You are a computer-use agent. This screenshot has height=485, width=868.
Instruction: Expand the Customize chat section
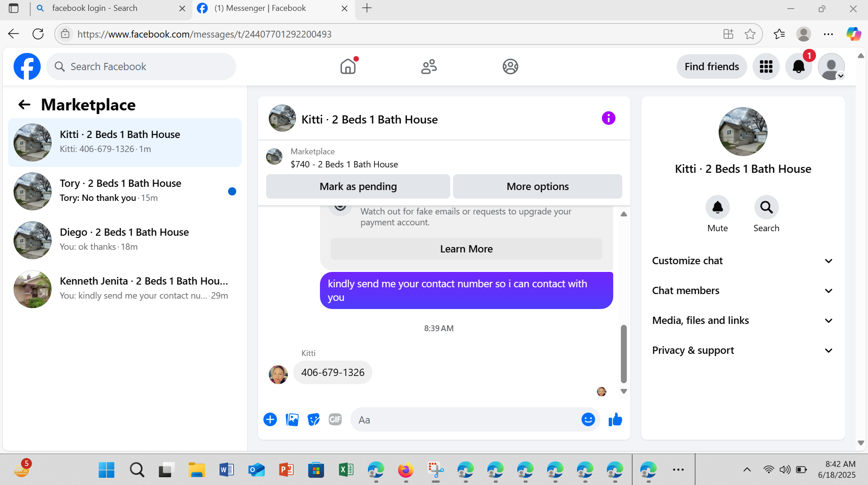(x=742, y=261)
